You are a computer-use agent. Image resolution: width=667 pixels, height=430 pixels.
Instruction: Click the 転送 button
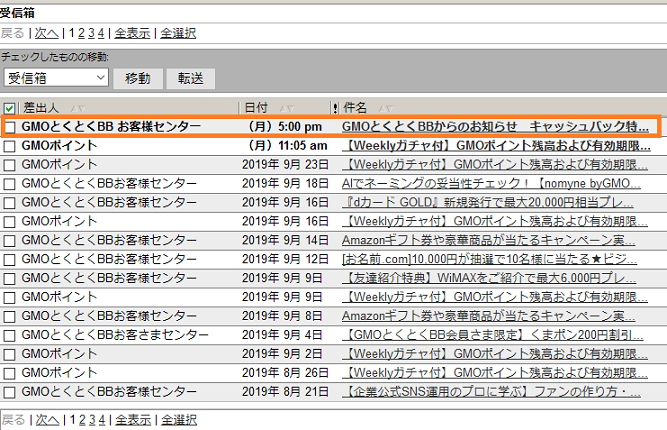click(190, 78)
